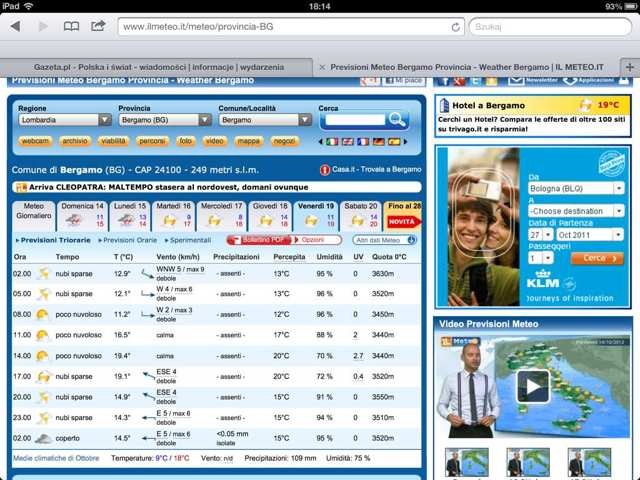Open the Medie climatiche di Ottobre link
Image resolution: width=640 pixels, height=480 pixels.
(56, 458)
